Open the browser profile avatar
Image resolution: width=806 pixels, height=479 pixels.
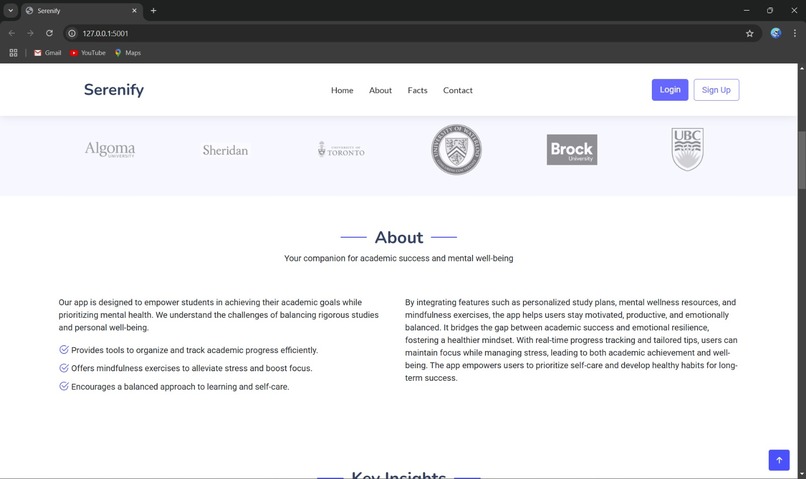pyautogui.click(x=776, y=33)
